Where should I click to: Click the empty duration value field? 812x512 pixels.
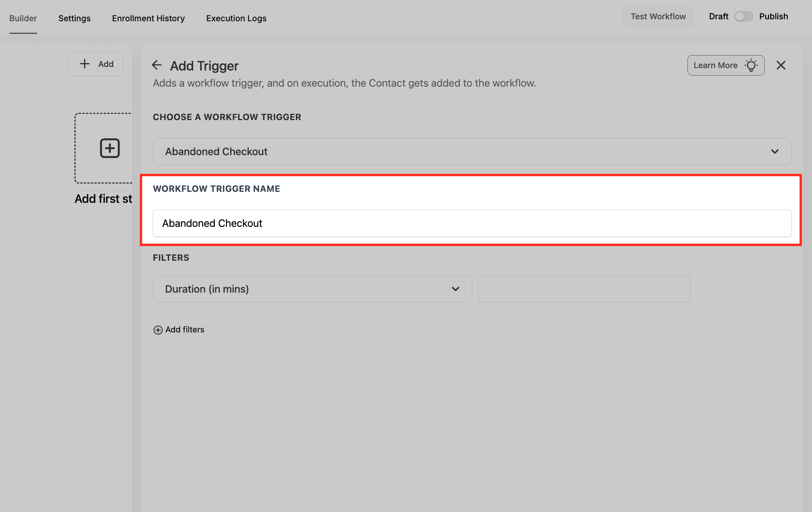point(584,289)
